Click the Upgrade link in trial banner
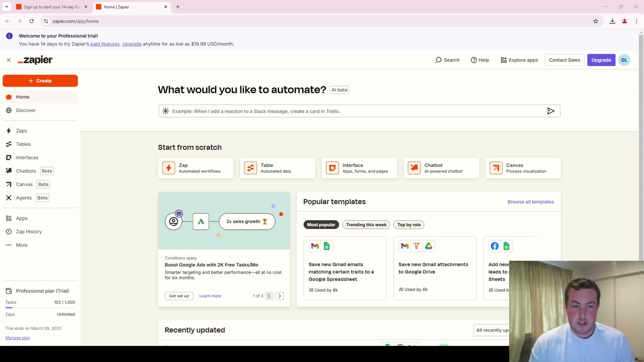This screenshot has height=362, width=644. 132,44
